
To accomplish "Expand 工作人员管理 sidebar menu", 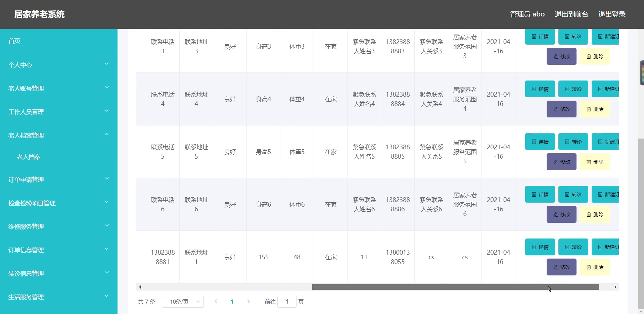I will pos(59,112).
